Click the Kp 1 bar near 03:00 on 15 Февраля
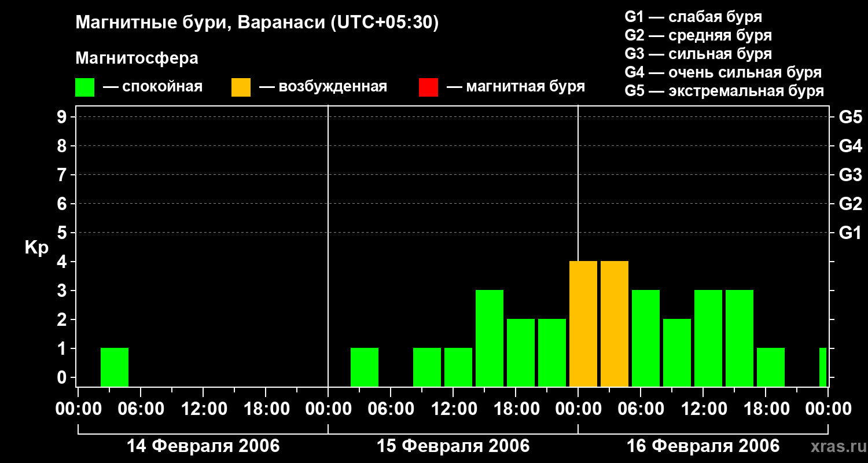The width and height of the screenshot is (868, 463). click(365, 368)
